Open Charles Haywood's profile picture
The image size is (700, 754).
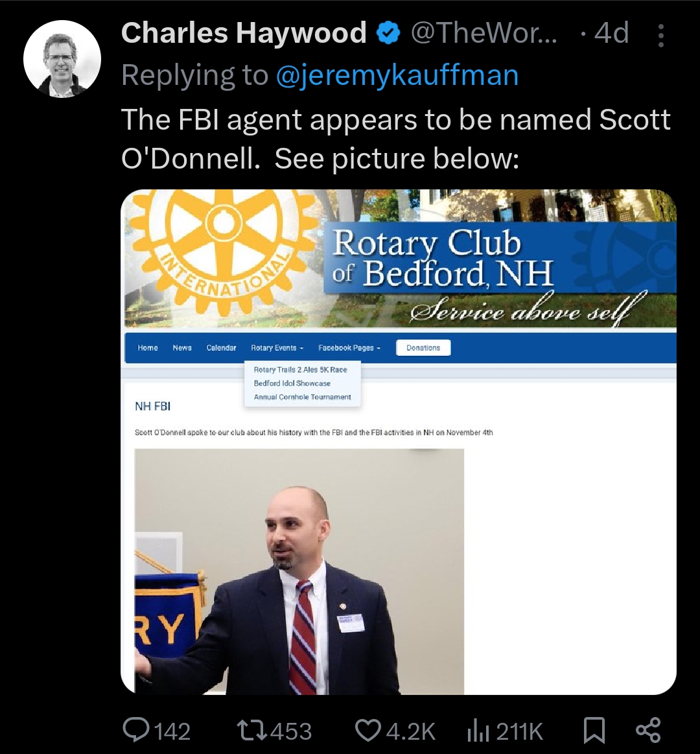coord(62,58)
